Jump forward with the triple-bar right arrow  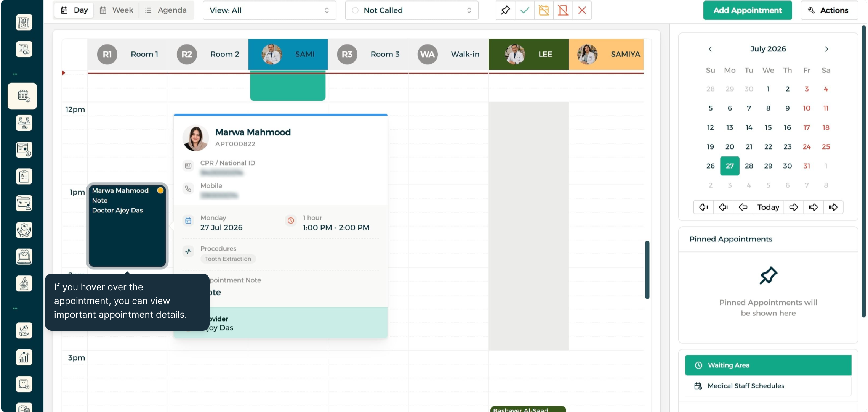[x=833, y=207]
